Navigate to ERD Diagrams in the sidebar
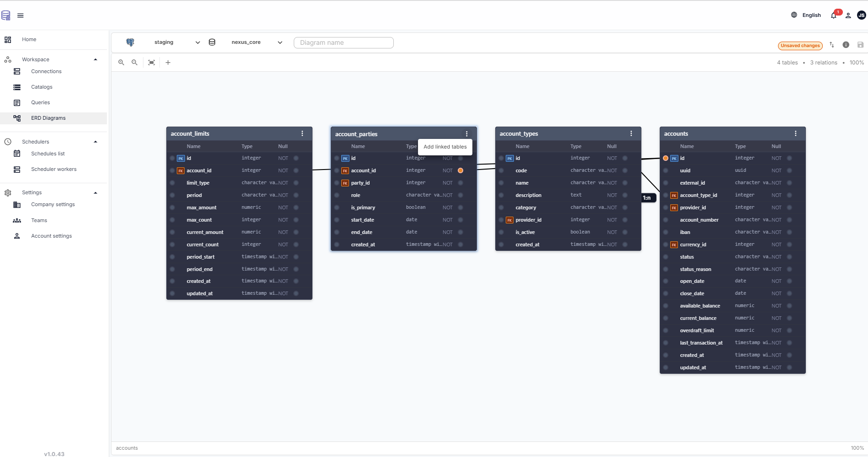The width and height of the screenshot is (868, 457). pos(48,118)
